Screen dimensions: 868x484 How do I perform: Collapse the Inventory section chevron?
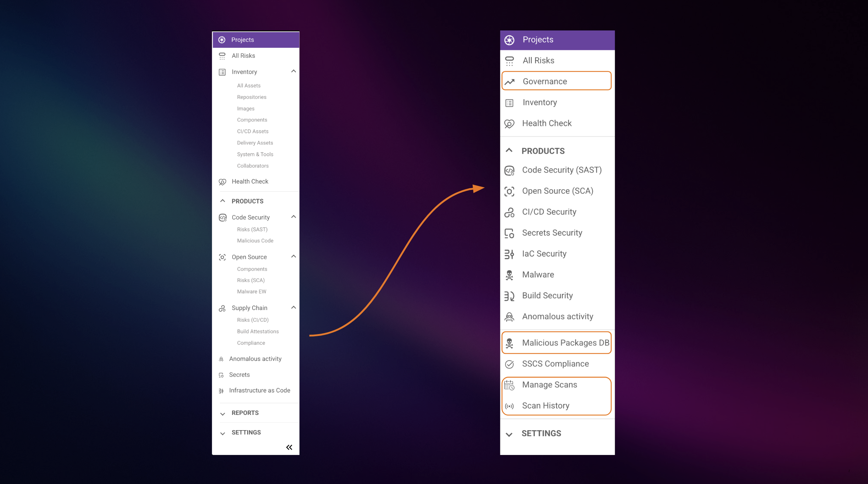294,71
